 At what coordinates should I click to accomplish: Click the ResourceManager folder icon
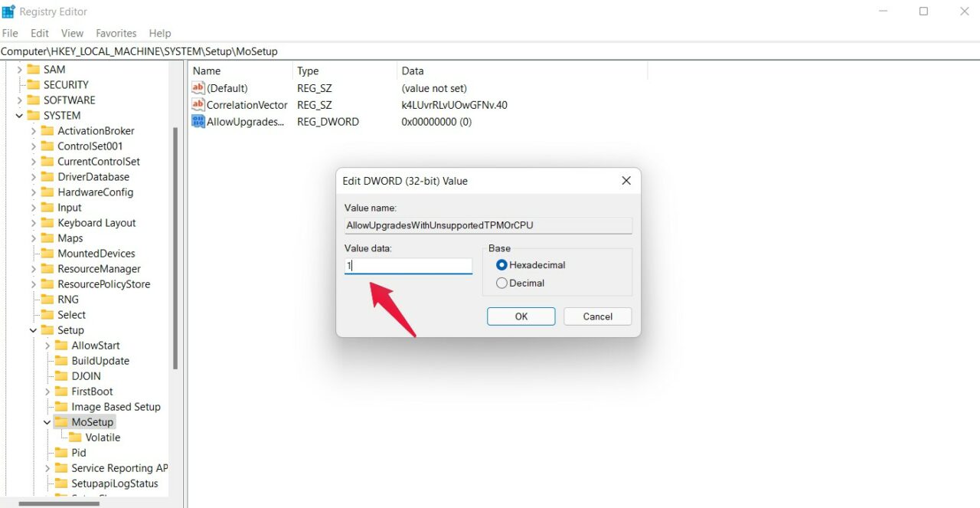47,268
